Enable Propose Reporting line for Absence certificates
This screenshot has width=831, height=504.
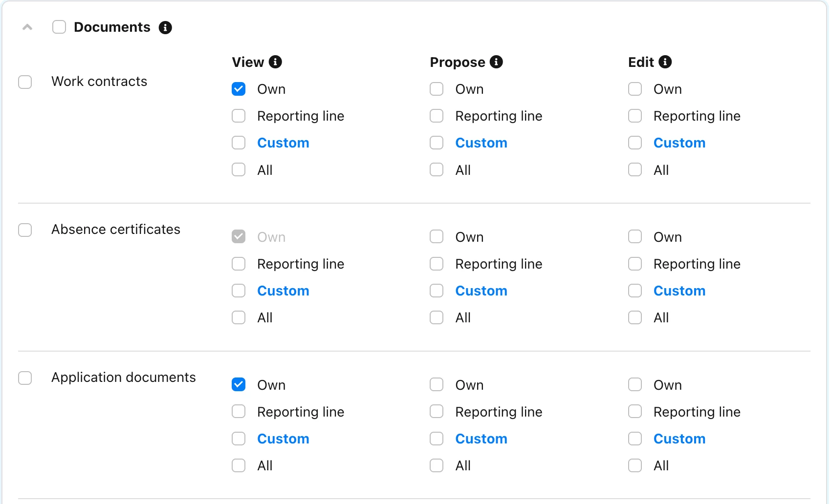437,264
